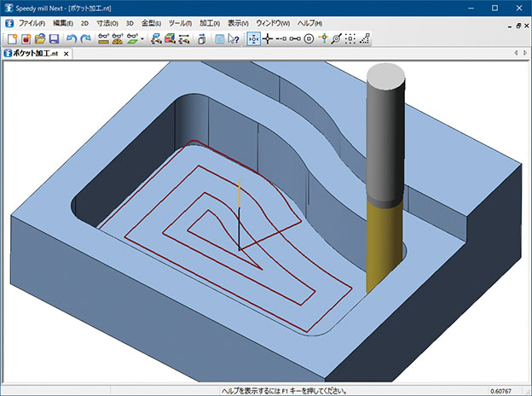The height and width of the screenshot is (396, 532).
Task: Open the ファイル(F) menu
Action: [32, 23]
